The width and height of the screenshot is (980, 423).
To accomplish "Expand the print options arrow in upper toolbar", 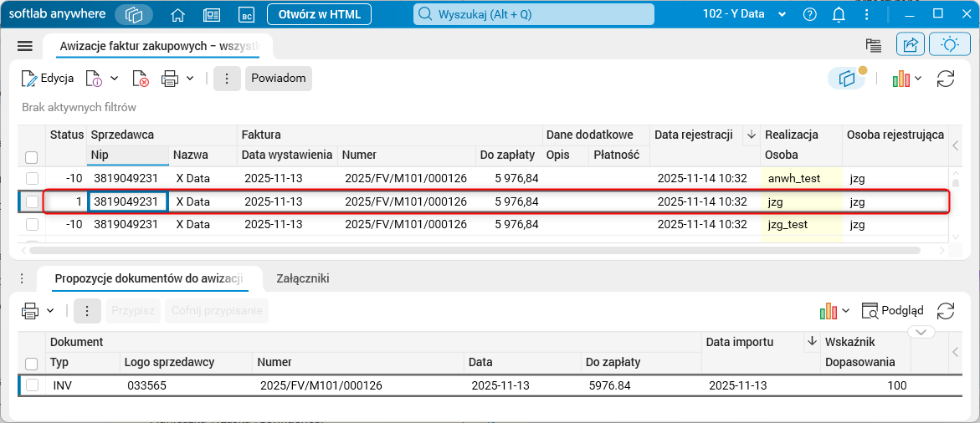I will (x=190, y=78).
